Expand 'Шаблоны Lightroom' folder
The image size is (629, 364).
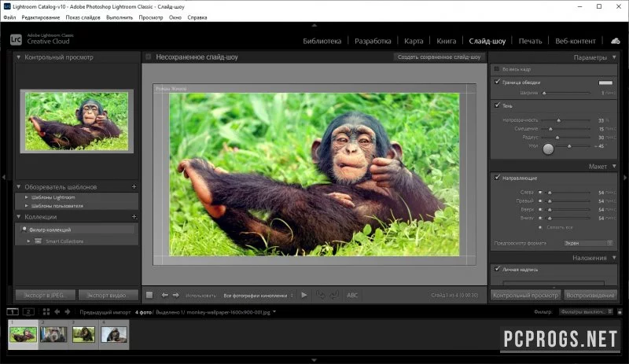(27, 197)
